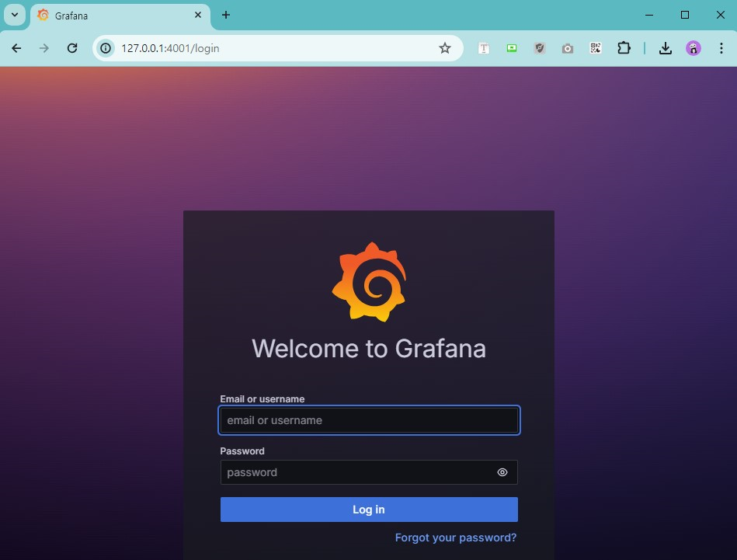Focus the Email or username field
Viewport: 737px width, 560px height.
[369, 420]
